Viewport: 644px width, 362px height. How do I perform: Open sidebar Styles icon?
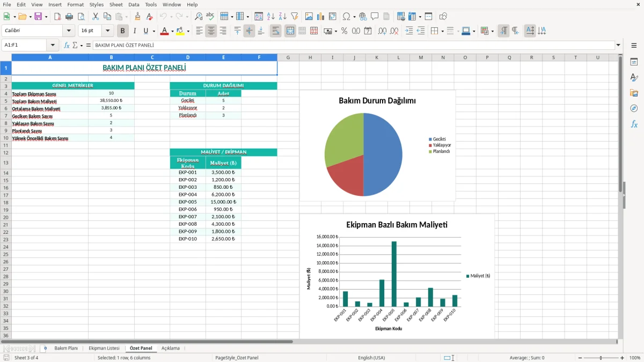[634, 78]
